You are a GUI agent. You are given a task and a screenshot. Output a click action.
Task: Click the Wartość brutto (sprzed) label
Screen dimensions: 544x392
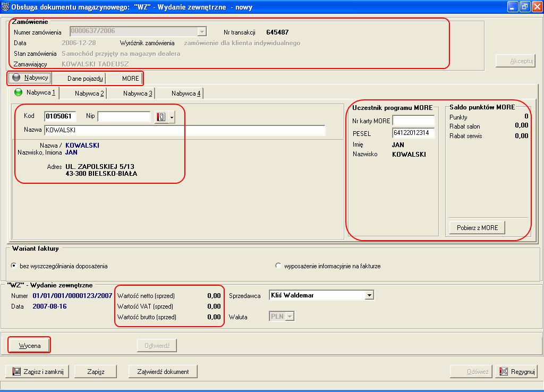pos(147,317)
